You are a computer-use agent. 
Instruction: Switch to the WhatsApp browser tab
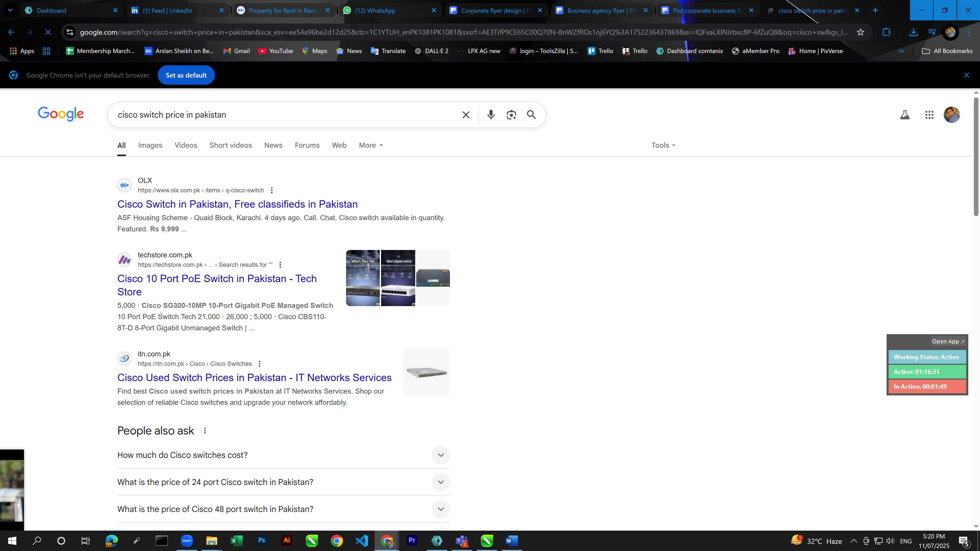point(389,10)
